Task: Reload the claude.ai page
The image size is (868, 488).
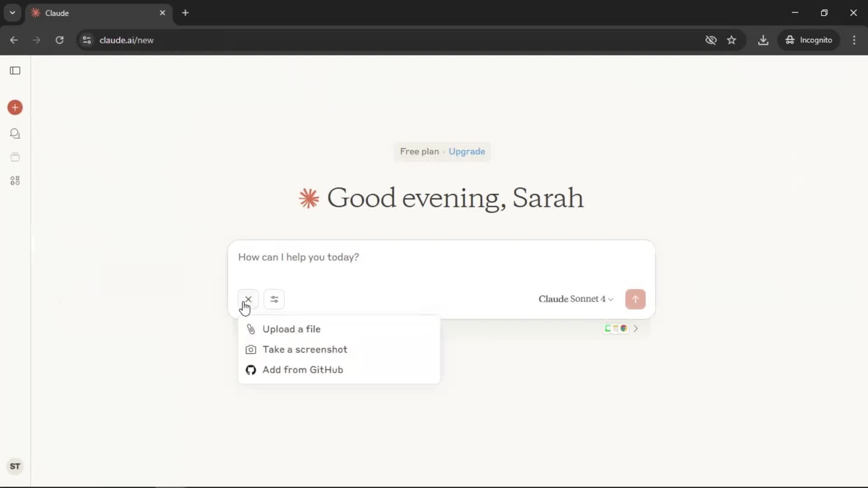Action: (x=59, y=40)
